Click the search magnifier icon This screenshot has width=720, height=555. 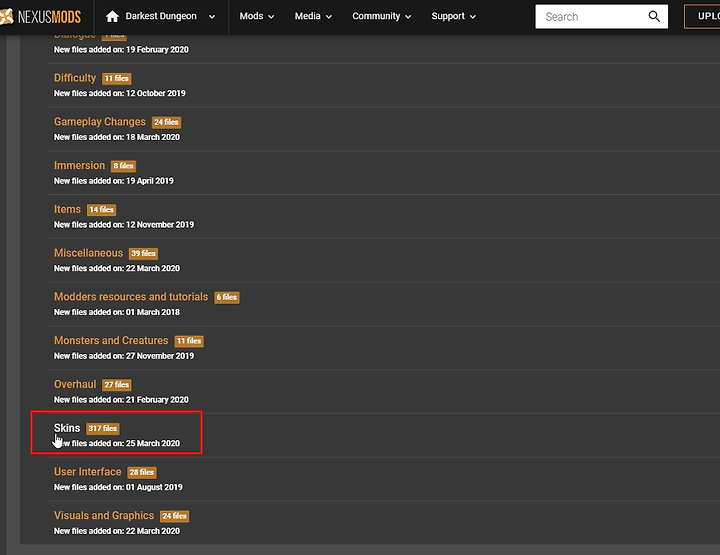(x=654, y=17)
